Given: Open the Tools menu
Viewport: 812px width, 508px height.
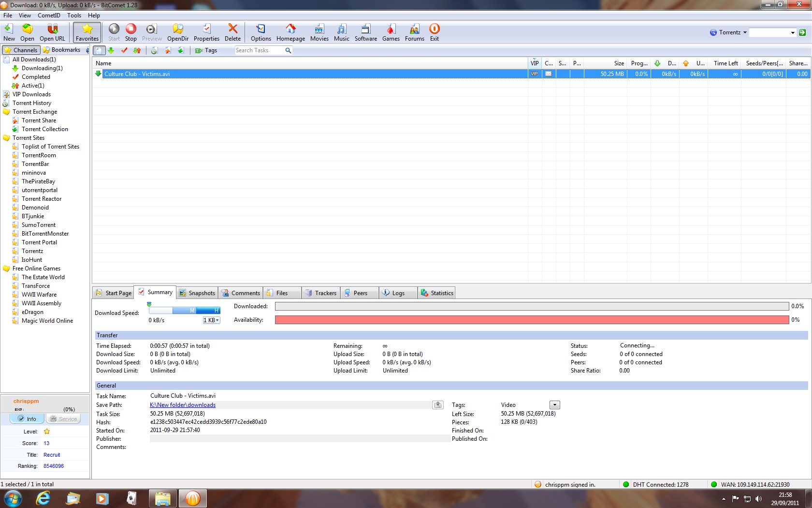Looking at the screenshot, I should [x=74, y=15].
